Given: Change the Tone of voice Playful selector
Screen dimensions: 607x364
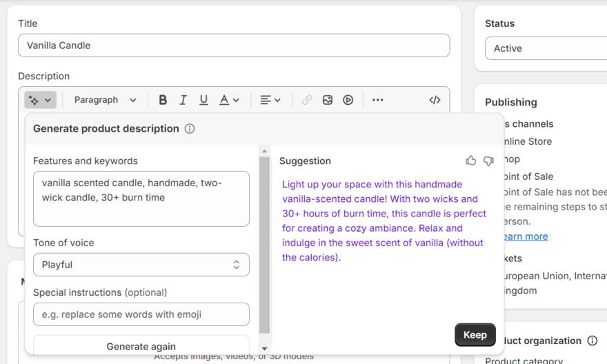Looking at the screenshot, I should [x=141, y=265].
